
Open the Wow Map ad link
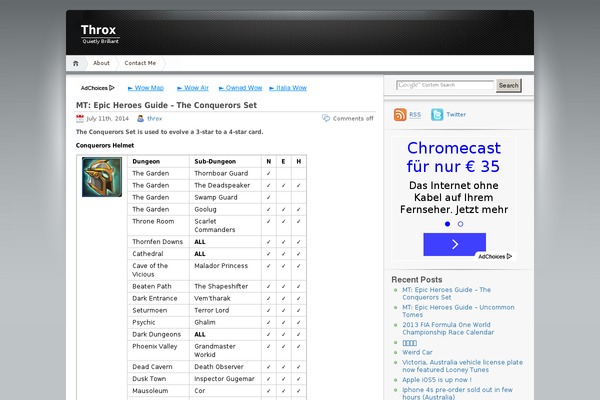146,88
